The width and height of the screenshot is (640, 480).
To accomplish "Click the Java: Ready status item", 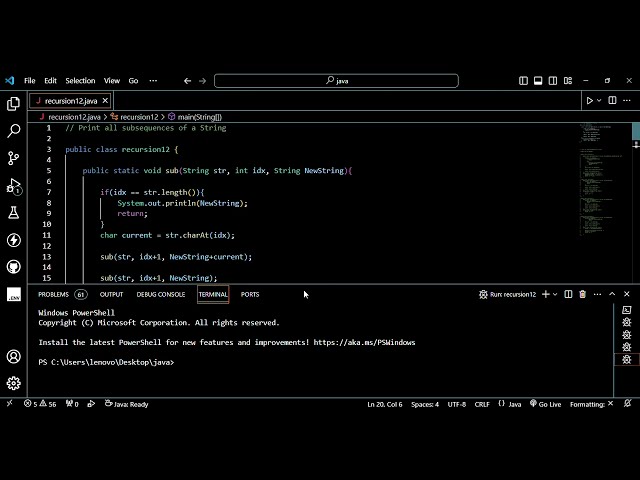I will point(127,404).
